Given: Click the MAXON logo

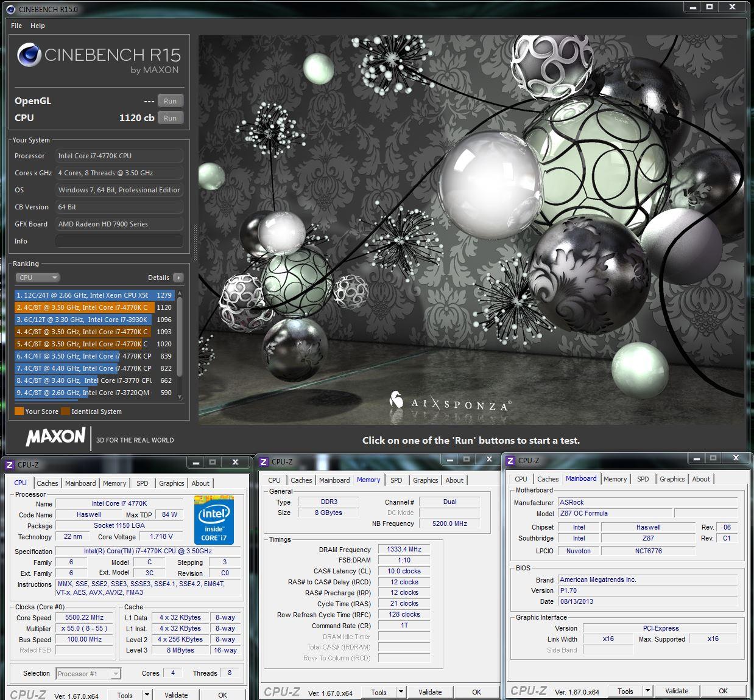Looking at the screenshot, I should coord(56,436).
